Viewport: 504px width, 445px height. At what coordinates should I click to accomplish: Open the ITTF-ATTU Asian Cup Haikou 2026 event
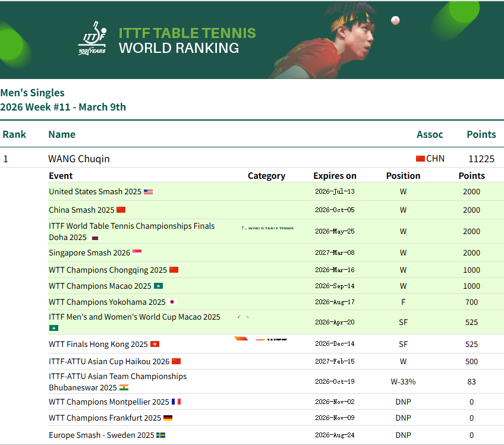point(109,361)
